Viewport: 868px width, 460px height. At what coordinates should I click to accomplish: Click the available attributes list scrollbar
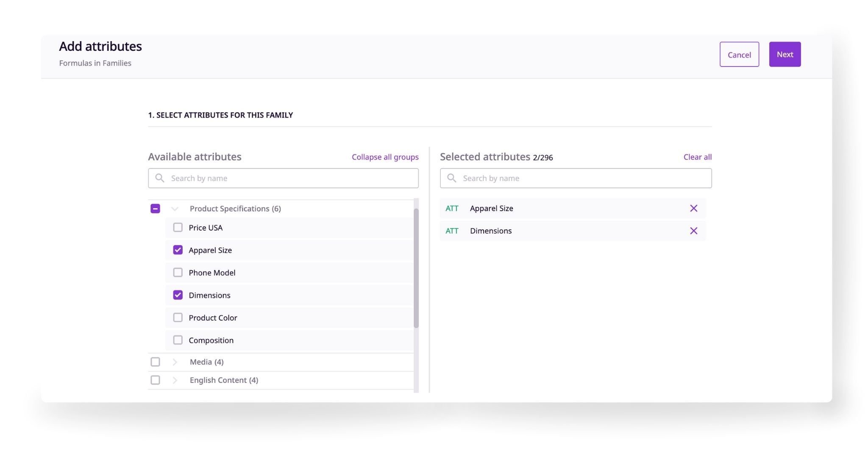[x=416, y=268]
